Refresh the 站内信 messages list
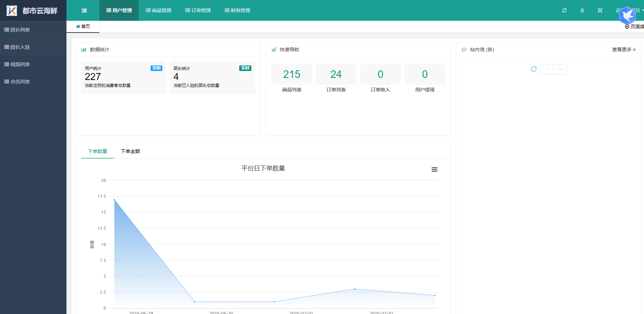 [534, 69]
